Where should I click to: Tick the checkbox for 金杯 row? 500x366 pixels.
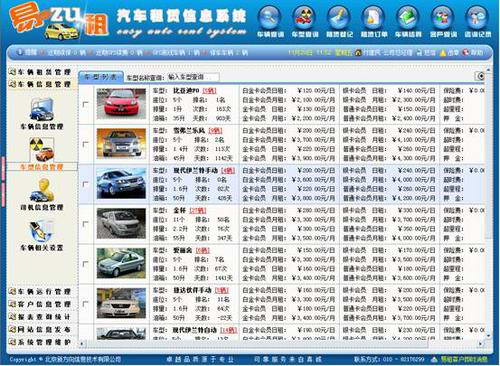point(86,224)
